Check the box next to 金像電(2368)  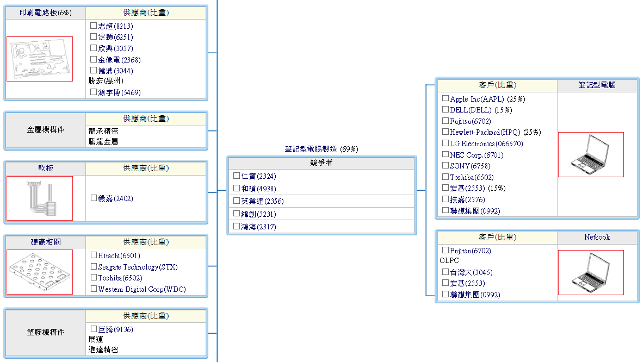tap(94, 59)
